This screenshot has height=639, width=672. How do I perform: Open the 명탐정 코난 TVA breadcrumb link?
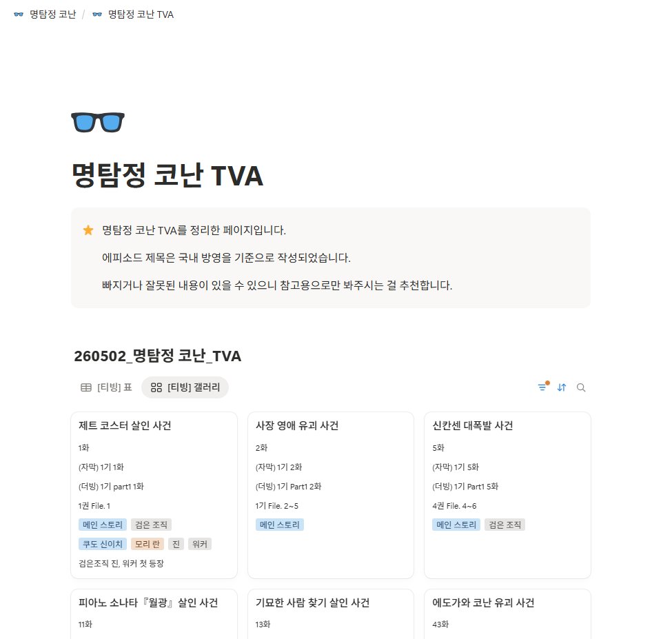pos(141,14)
